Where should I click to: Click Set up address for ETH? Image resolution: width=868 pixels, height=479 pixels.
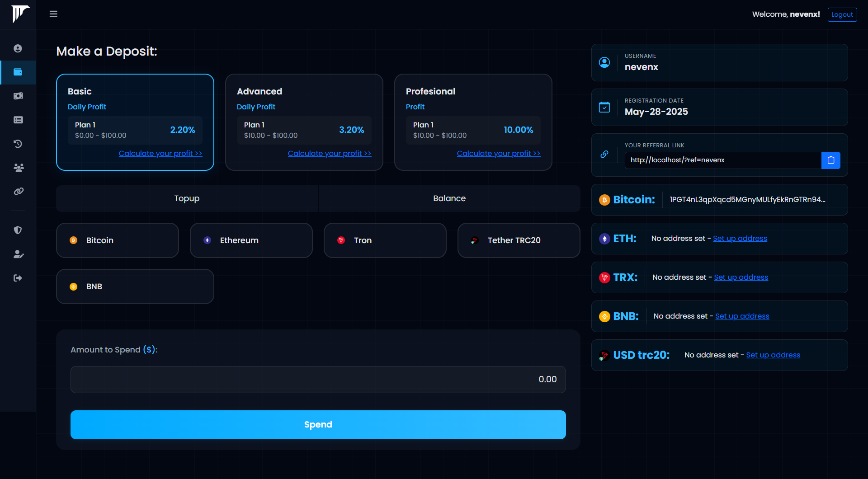740,239
